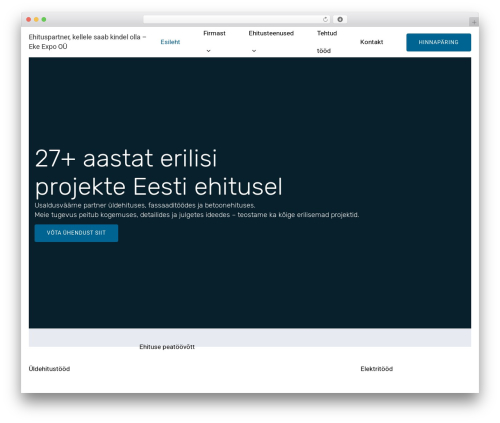Click the green maximize window dot
Image resolution: width=500 pixels, height=423 pixels.
[x=44, y=19]
